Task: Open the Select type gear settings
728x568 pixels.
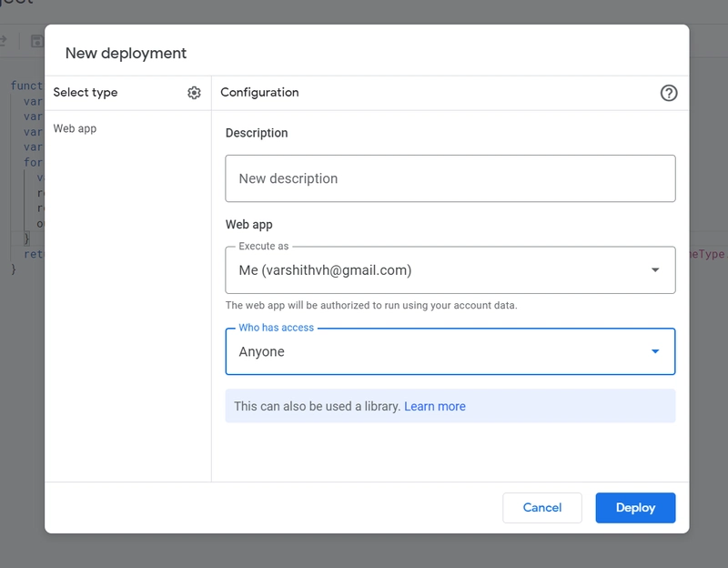Action: pyautogui.click(x=194, y=93)
